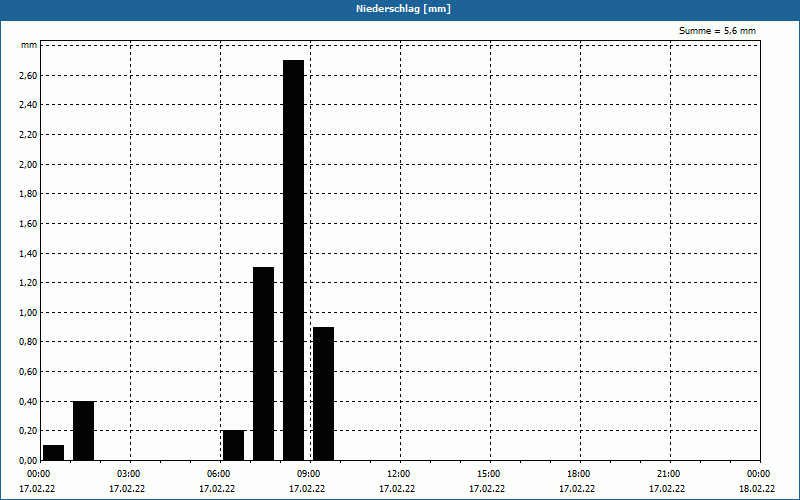Click the y-axis value "0,40"

(29, 402)
